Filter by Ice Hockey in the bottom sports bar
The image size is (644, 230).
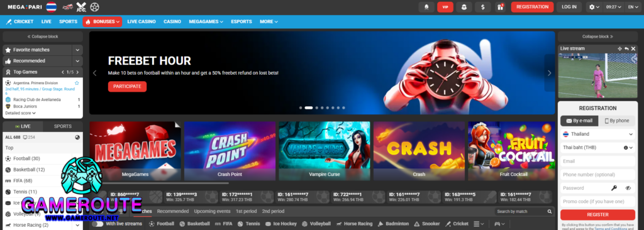(x=281, y=224)
